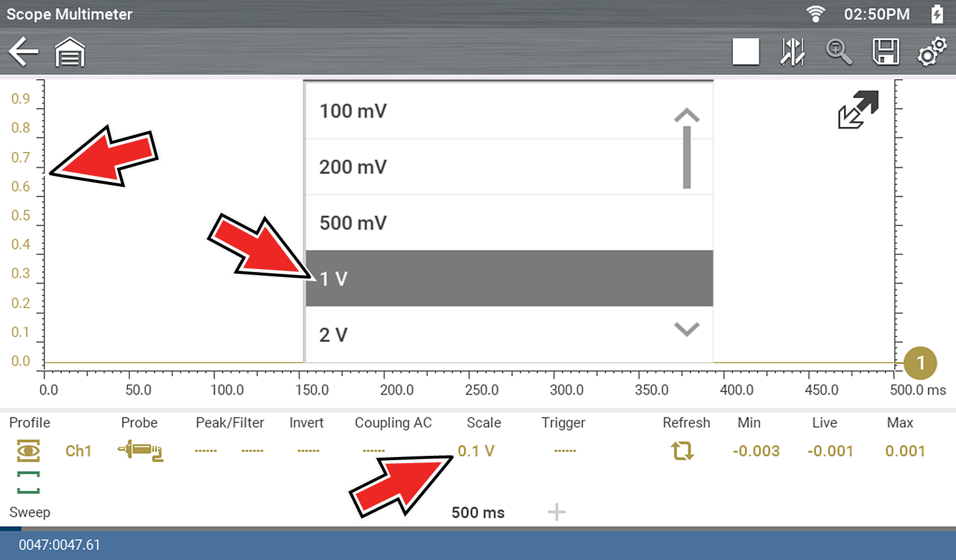Go back using the left arrow
Screen dimensions: 956x560
(23, 51)
